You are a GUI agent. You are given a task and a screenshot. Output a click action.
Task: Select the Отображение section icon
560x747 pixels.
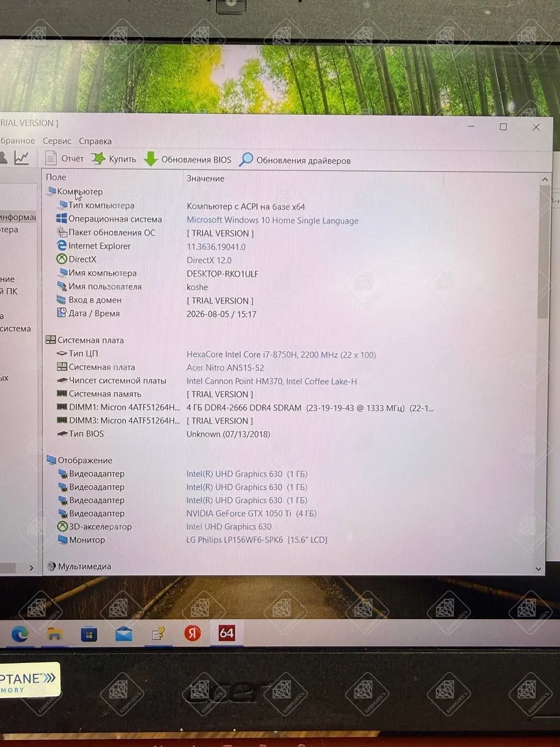[51, 460]
